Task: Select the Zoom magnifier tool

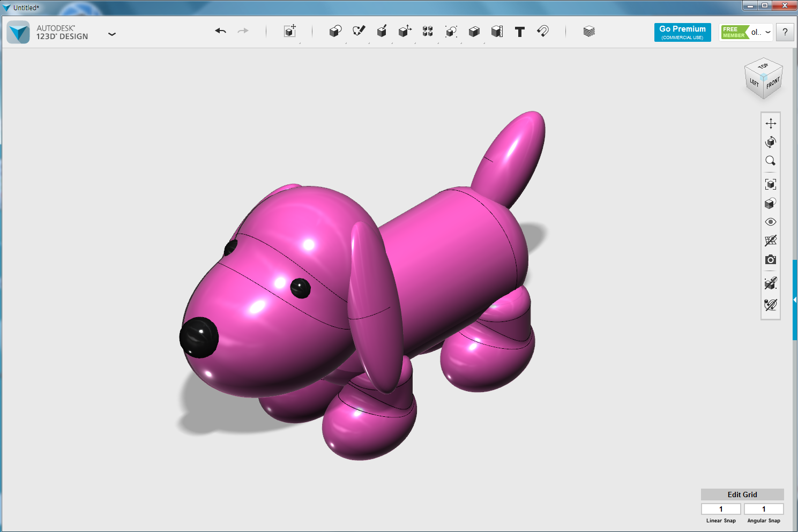Action: (771, 161)
